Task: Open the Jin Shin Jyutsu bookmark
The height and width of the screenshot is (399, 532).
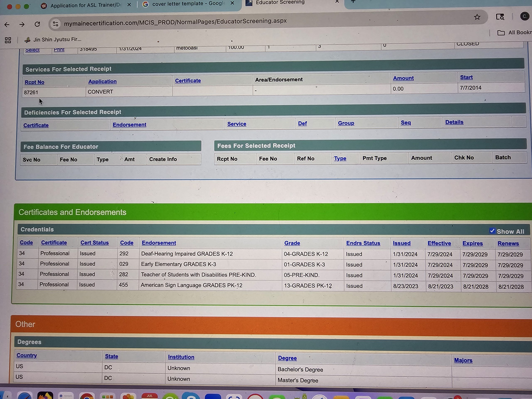Action: pos(53,39)
